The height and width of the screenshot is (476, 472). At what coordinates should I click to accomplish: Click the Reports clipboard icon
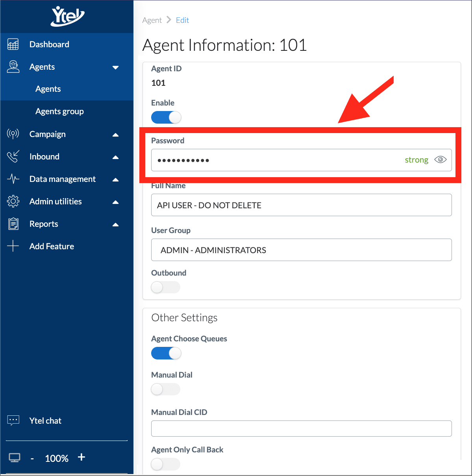point(13,224)
